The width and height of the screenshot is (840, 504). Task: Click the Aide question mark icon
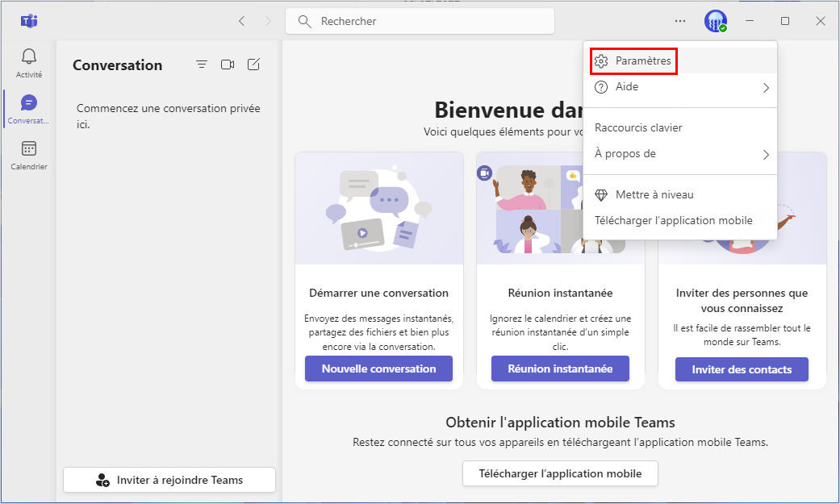601,87
